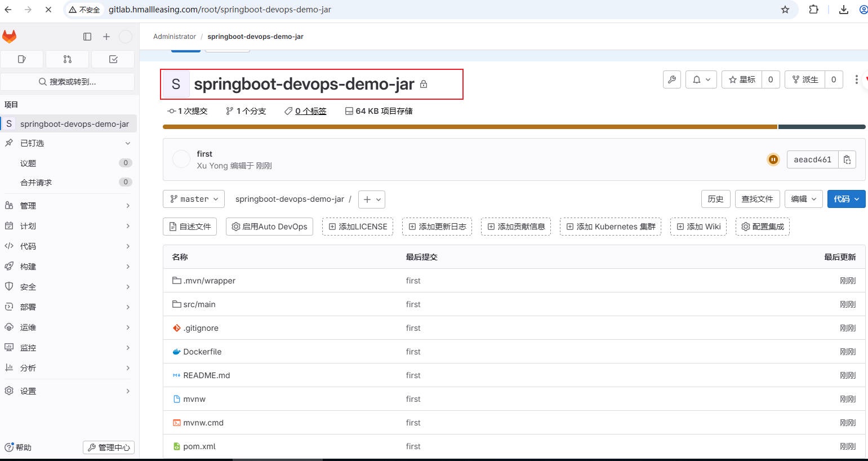868x461 pixels.
Task: Open the Dockerfile file link
Action: point(202,352)
